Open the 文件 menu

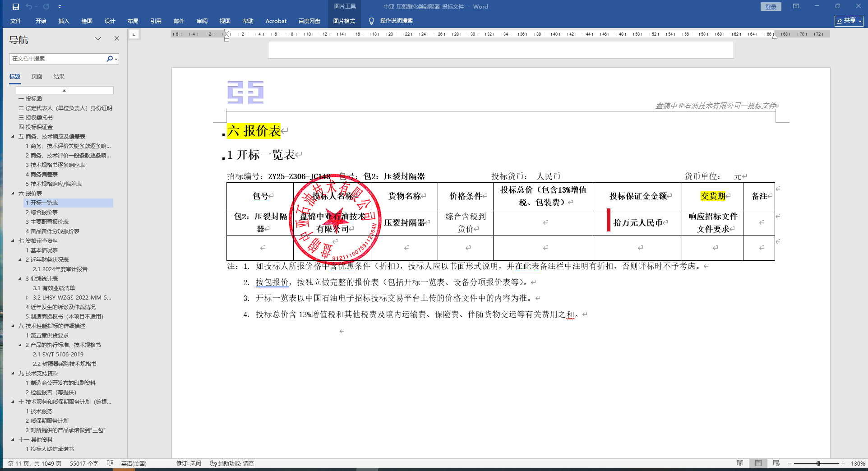pyautogui.click(x=16, y=21)
